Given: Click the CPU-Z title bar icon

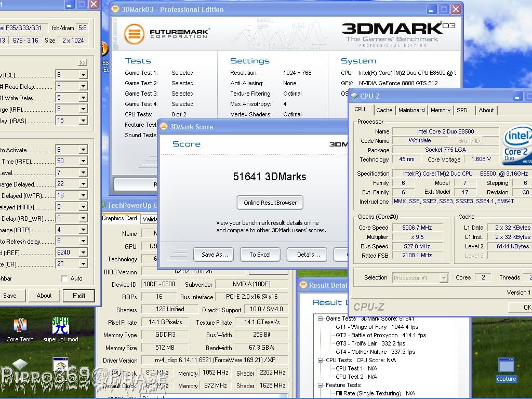Looking at the screenshot, I should (x=354, y=96).
